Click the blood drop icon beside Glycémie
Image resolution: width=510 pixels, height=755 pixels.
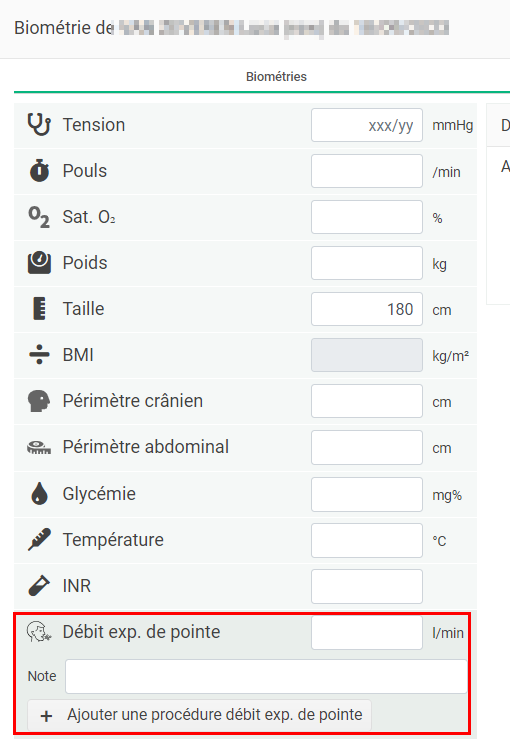39,494
